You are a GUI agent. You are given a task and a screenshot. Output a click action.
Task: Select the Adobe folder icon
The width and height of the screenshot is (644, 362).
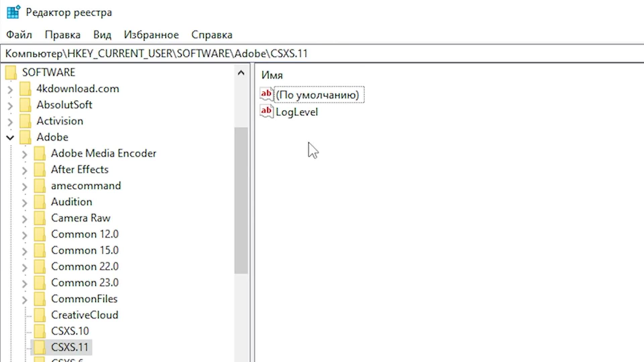[x=25, y=137]
